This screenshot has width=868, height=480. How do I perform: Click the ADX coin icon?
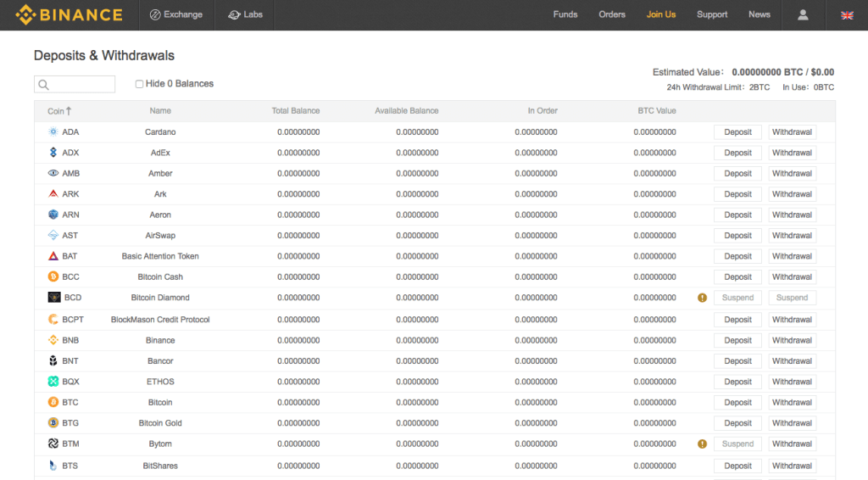click(53, 153)
